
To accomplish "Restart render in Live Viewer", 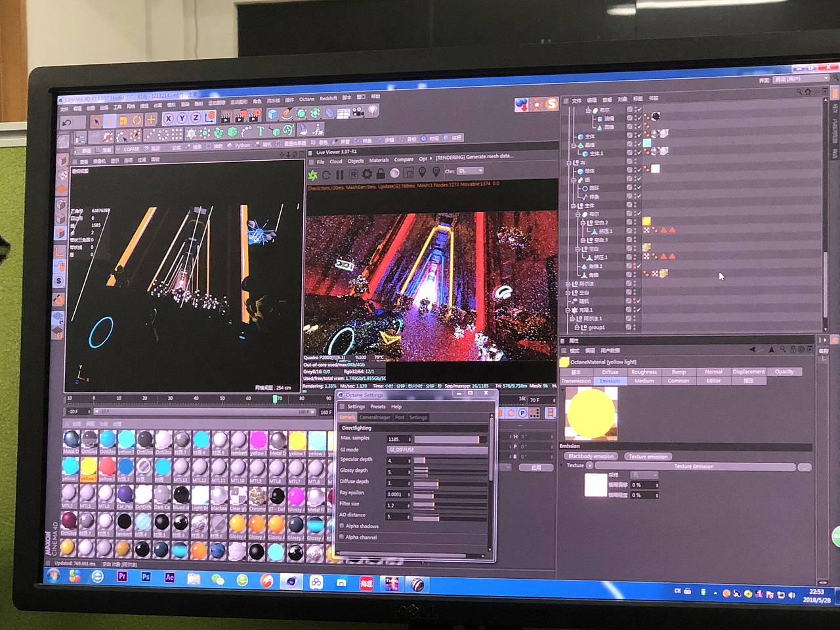I will pos(326,175).
